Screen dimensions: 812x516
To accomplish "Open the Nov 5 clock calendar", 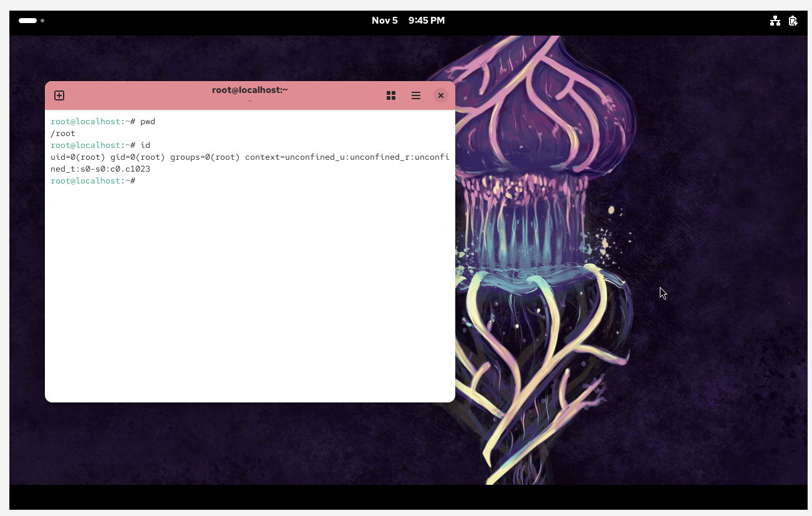I will [408, 21].
